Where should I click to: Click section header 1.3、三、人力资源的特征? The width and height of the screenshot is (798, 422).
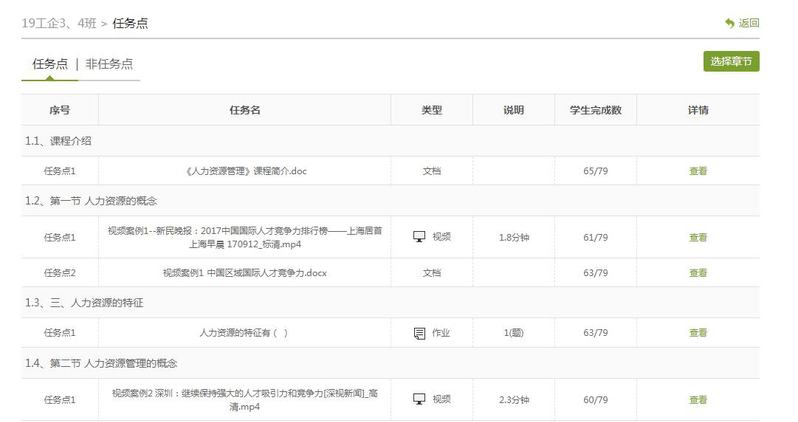[x=84, y=301]
